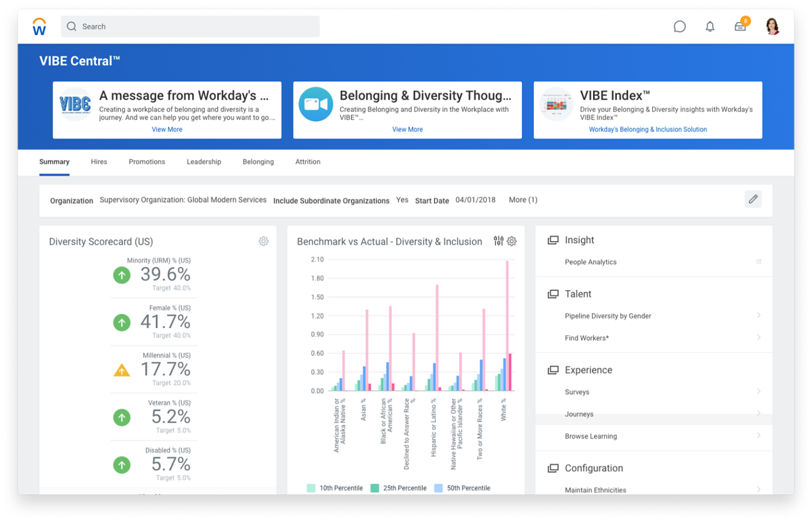
Task: Click the 25th Percentile legend swatch
Action: pos(374,488)
